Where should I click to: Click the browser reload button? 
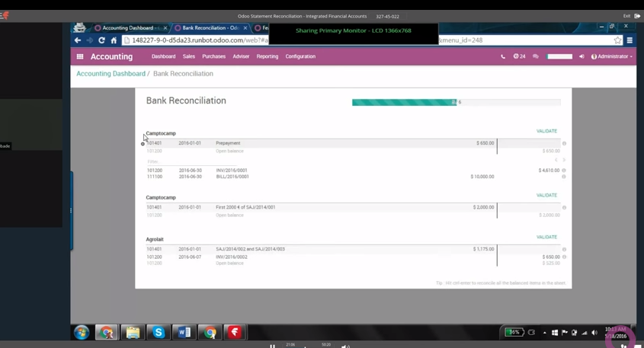coord(101,40)
